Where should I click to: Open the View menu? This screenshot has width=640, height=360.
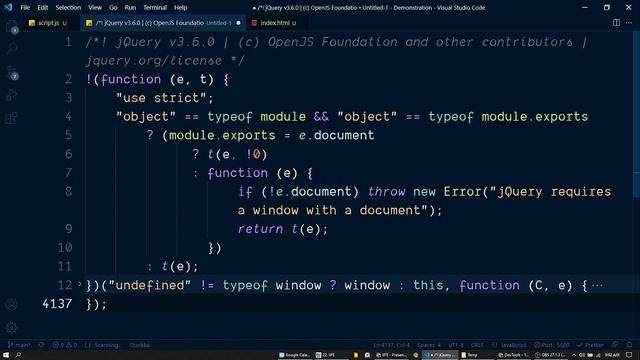(x=95, y=7)
